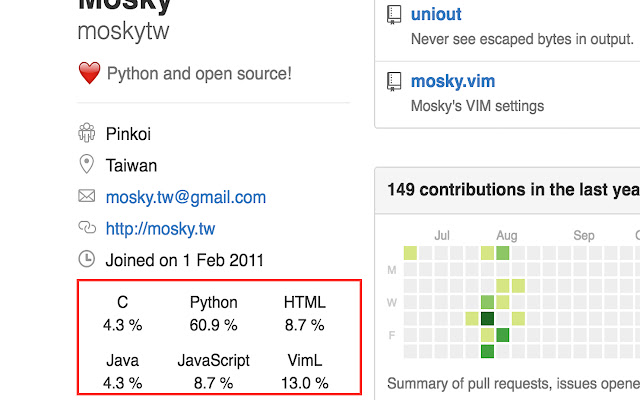Viewport: 640px width, 400px height.
Task: Visit the http://mosky.tw website link
Action: click(x=160, y=229)
